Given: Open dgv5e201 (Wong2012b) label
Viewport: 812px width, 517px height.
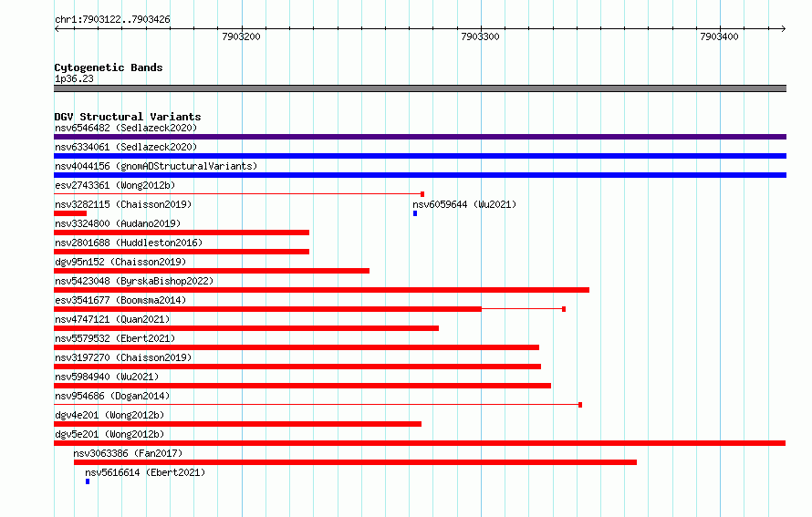Looking at the screenshot, I should [x=109, y=434].
